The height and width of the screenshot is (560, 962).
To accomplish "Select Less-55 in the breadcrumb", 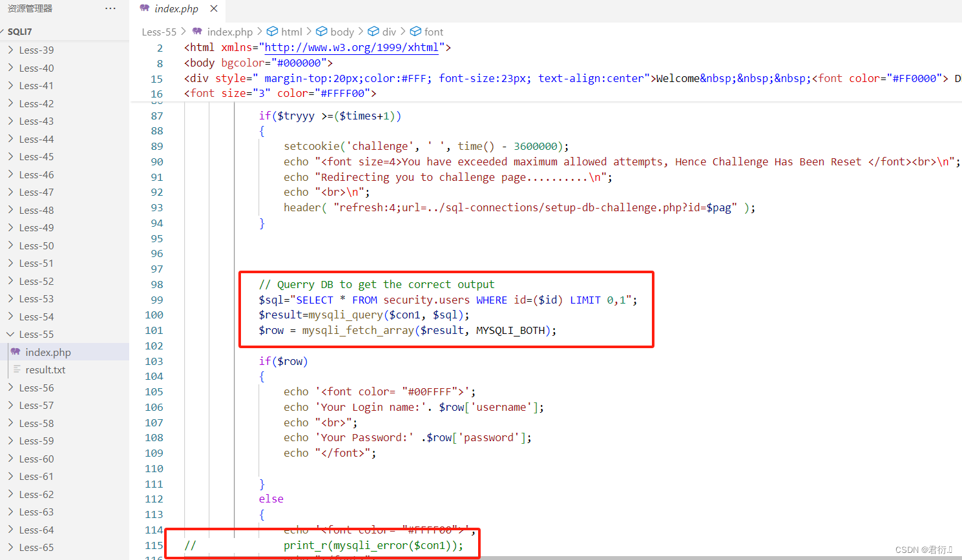I will click(159, 32).
